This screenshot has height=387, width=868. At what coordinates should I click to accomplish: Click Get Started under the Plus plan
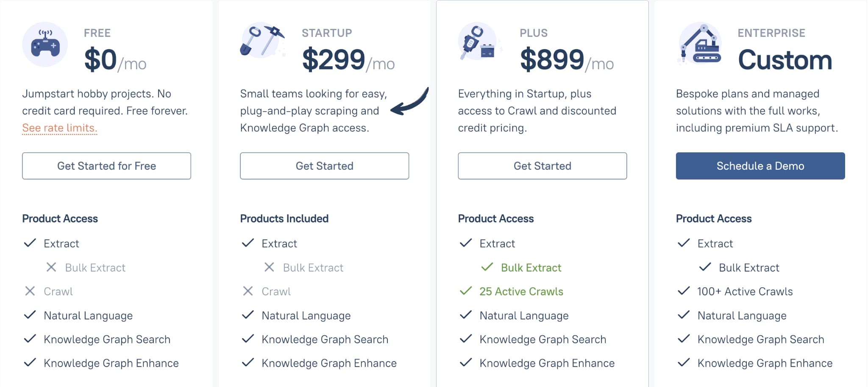tap(542, 166)
